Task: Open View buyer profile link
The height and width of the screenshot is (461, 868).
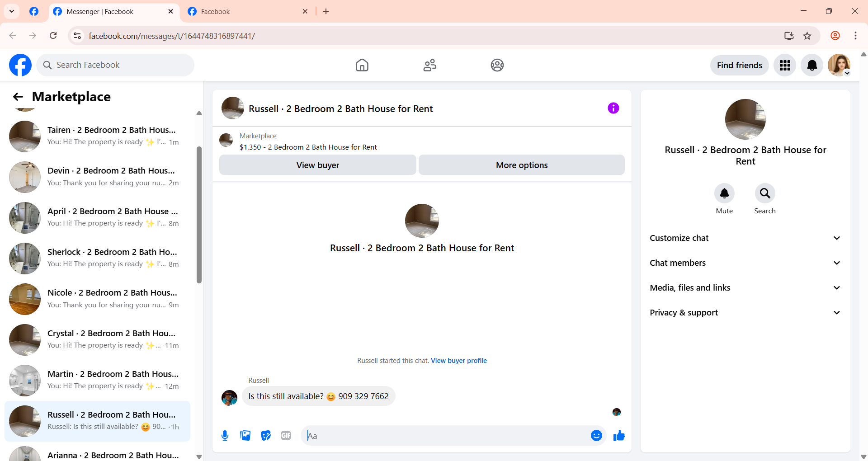Action: tap(458, 361)
